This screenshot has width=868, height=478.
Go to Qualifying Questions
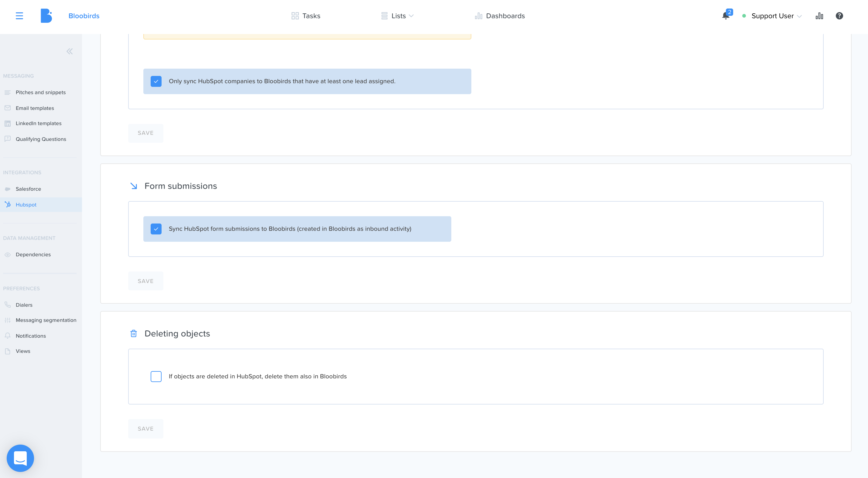pyautogui.click(x=41, y=139)
